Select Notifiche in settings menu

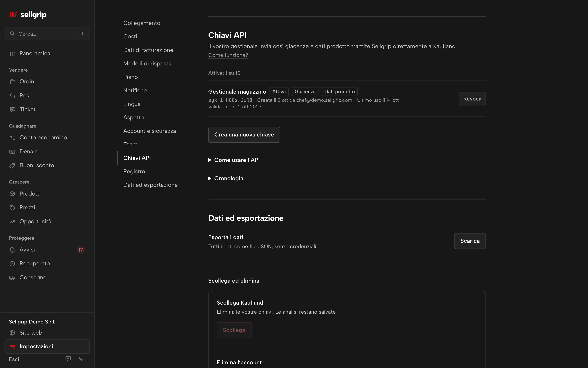tap(135, 90)
